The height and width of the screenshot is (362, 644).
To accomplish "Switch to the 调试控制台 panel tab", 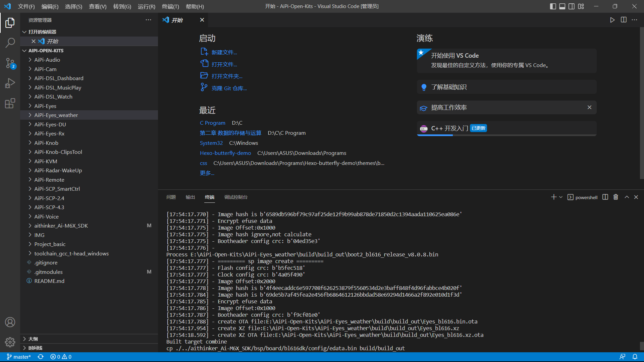I will pyautogui.click(x=236, y=197).
